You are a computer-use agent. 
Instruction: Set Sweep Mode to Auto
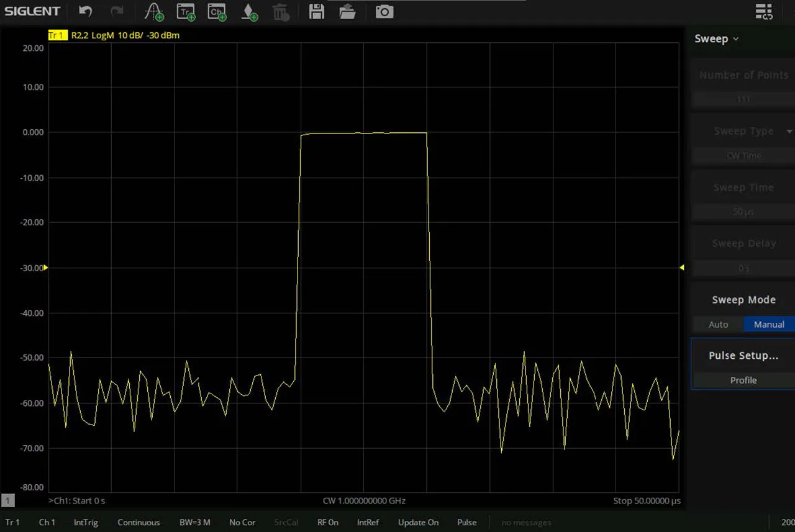tap(718, 325)
